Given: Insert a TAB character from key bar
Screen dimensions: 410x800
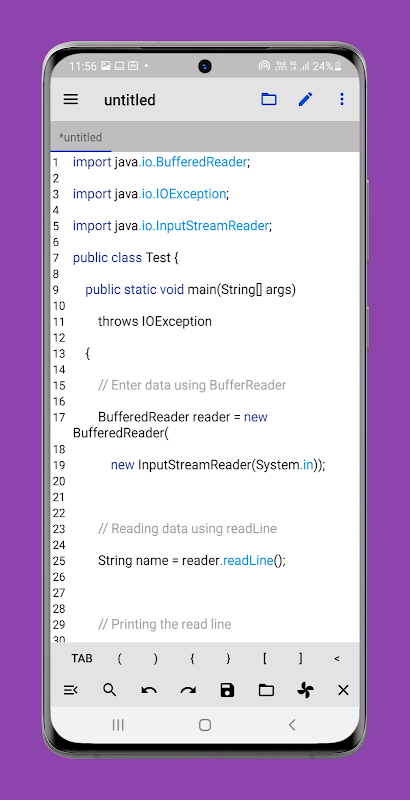Looking at the screenshot, I should tap(82, 658).
